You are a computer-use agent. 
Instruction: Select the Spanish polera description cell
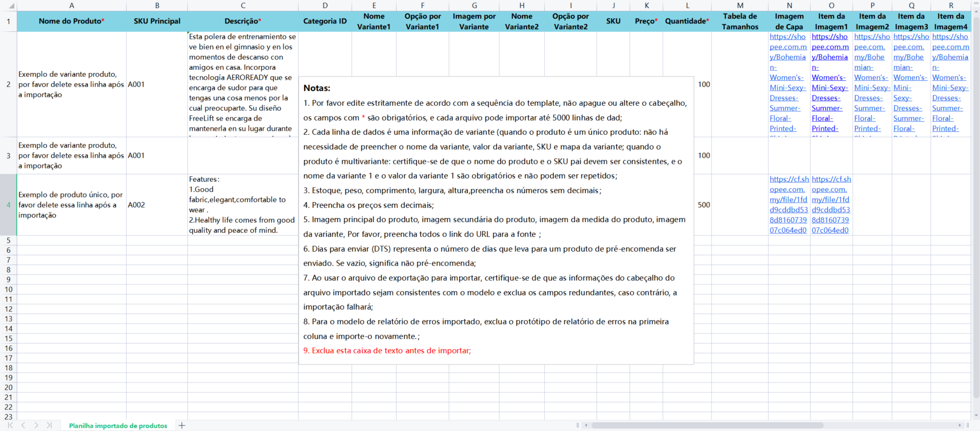(243, 84)
